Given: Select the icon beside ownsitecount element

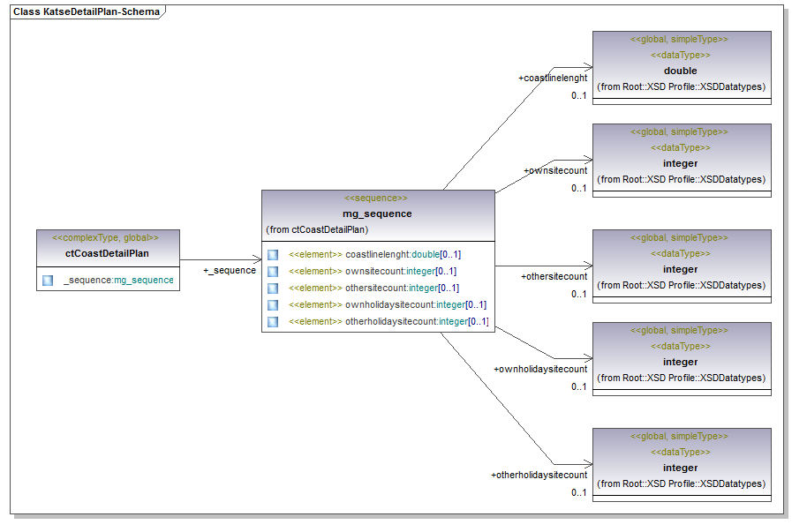Looking at the screenshot, I should 273,272.
